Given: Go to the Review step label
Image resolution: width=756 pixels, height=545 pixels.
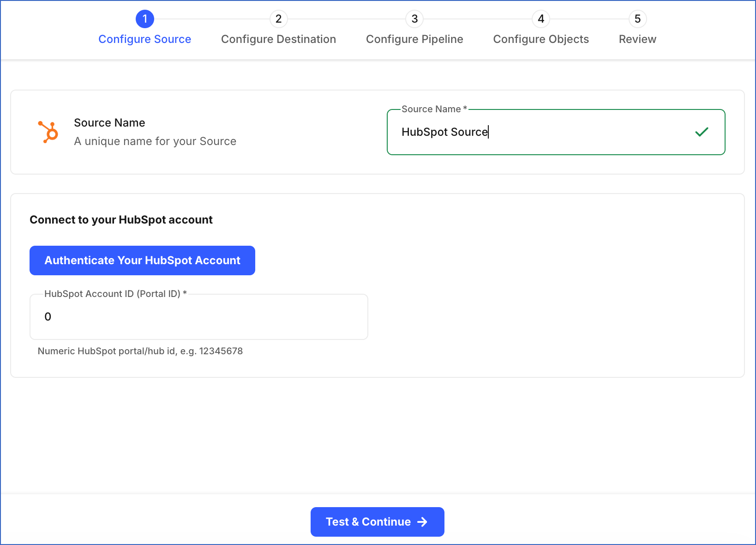Looking at the screenshot, I should (637, 39).
